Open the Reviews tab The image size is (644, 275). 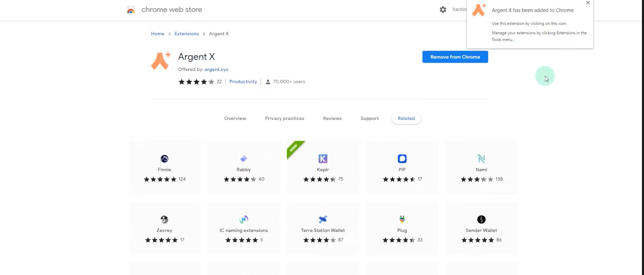332,119
